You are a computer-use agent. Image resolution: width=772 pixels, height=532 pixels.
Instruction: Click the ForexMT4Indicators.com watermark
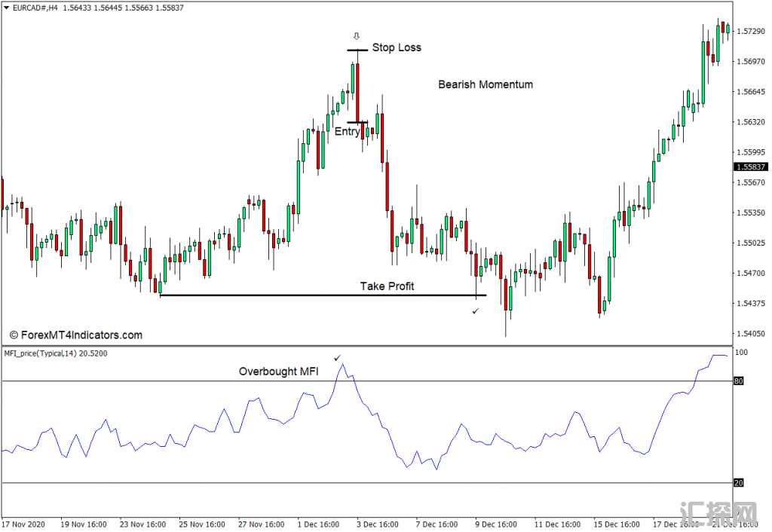click(75, 335)
